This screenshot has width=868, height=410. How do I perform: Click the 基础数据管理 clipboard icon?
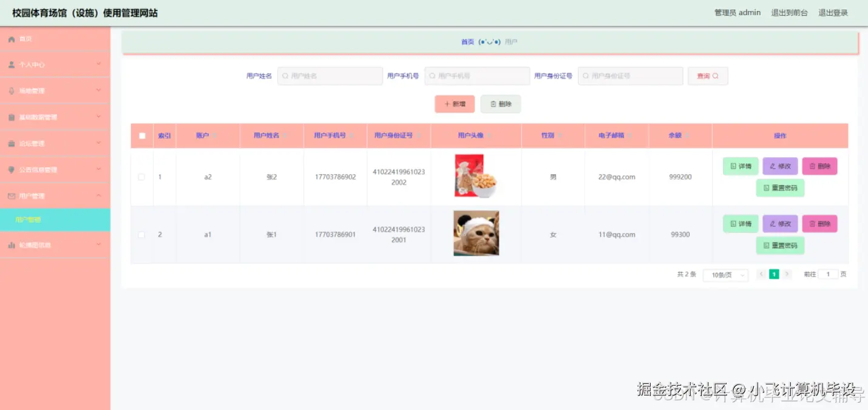click(x=12, y=117)
